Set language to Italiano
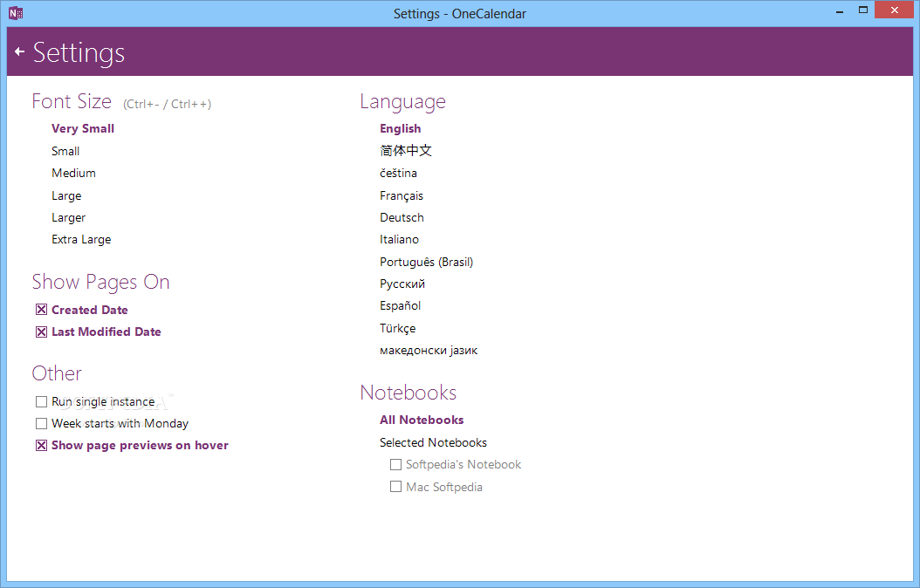Viewport: 920px width, 588px height. (x=399, y=239)
